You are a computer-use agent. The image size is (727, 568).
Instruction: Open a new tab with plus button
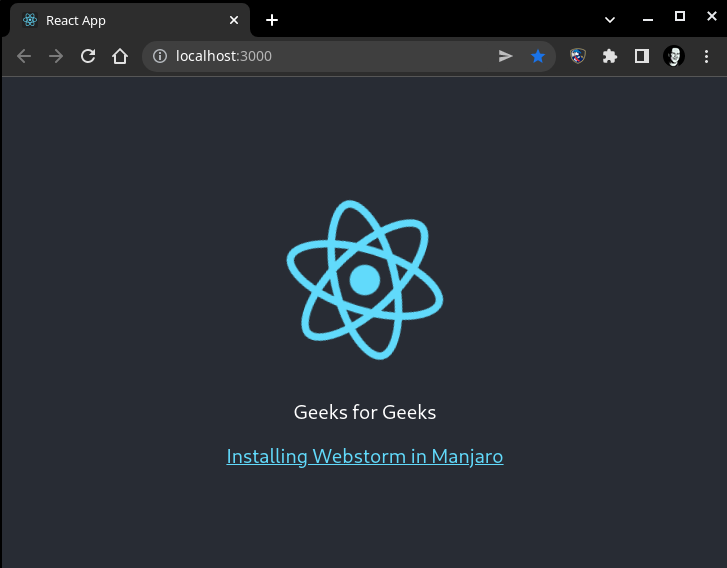pos(272,20)
